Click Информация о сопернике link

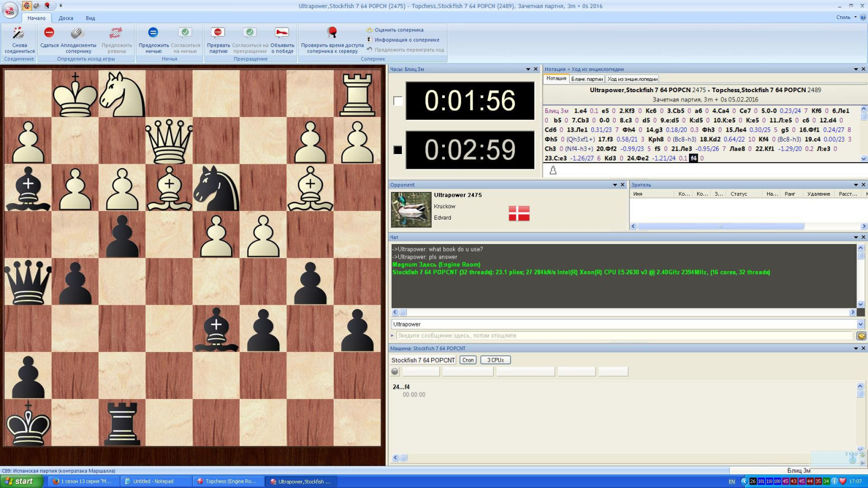coord(407,40)
